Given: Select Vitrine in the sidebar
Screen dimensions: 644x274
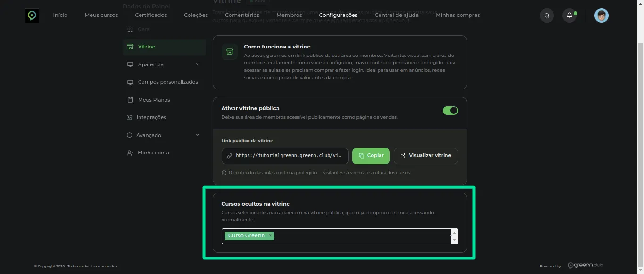Looking at the screenshot, I should click(x=164, y=47).
